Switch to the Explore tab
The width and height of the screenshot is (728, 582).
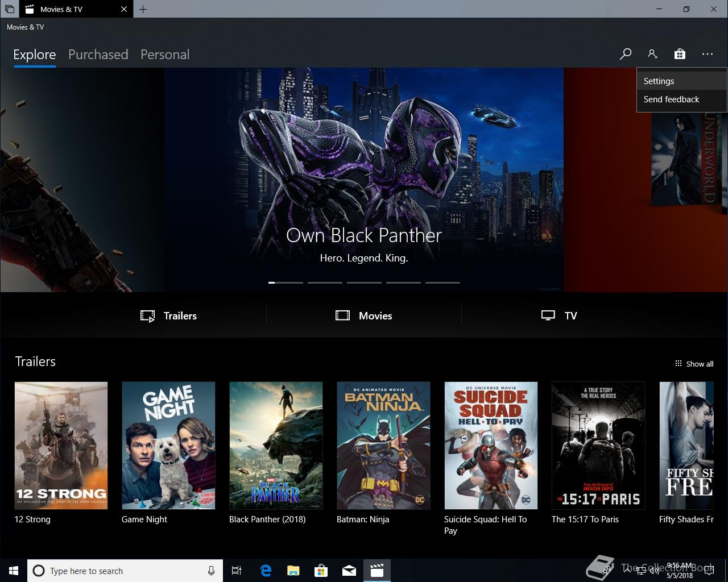[35, 55]
